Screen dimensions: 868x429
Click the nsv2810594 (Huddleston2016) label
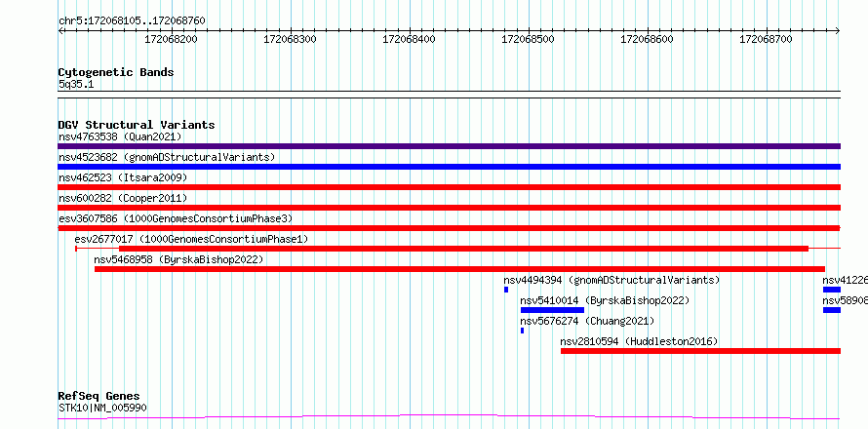pos(639,341)
